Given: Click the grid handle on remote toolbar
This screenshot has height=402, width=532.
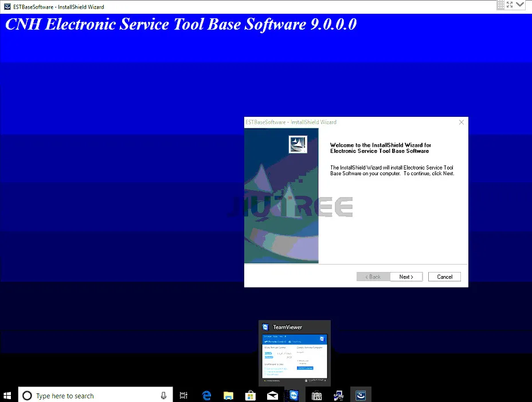Looking at the screenshot, I should coord(500,5).
